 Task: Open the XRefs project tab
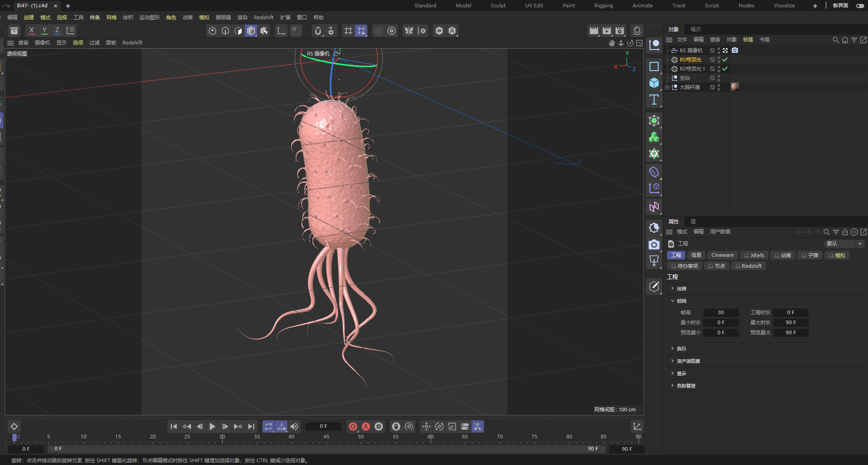(x=754, y=255)
